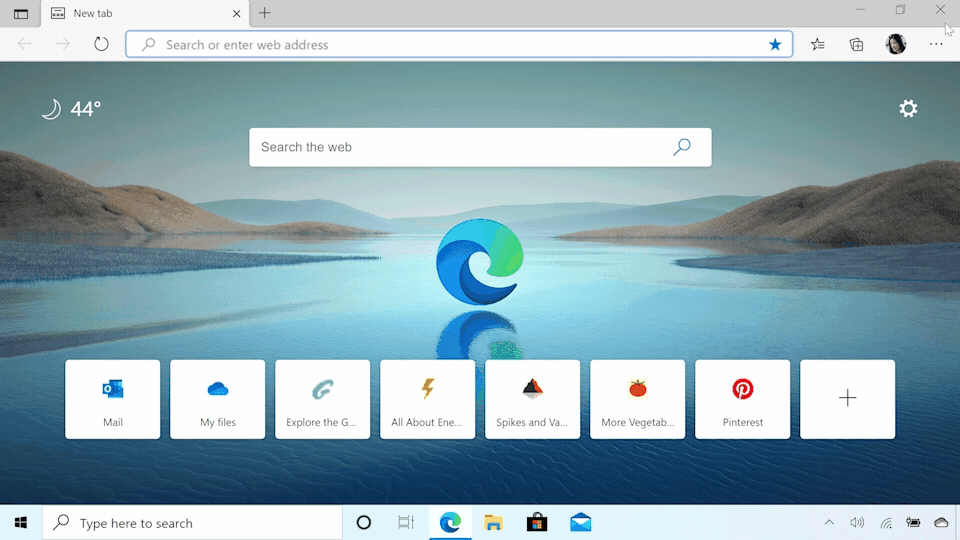The width and height of the screenshot is (960, 540).
Task: Open the vertical tabs actions icon
Action: pos(21,14)
